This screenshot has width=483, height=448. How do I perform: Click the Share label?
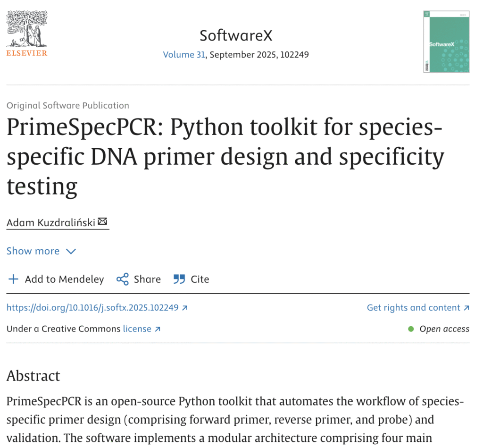click(147, 279)
